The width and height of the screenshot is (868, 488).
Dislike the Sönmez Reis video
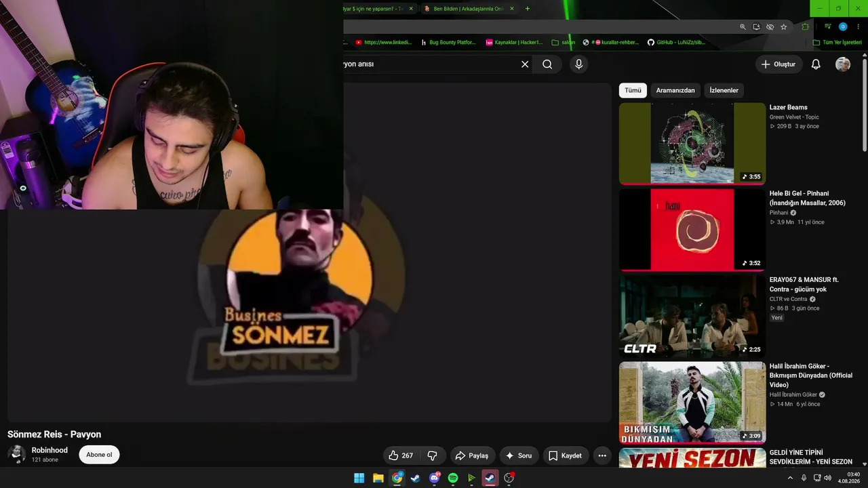(x=433, y=455)
